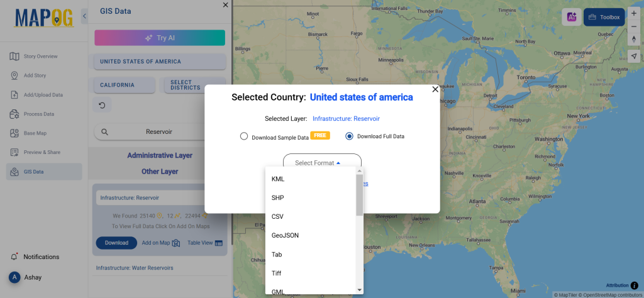Image resolution: width=644 pixels, height=298 pixels.
Task: Click the Try AI button
Action: 160,38
